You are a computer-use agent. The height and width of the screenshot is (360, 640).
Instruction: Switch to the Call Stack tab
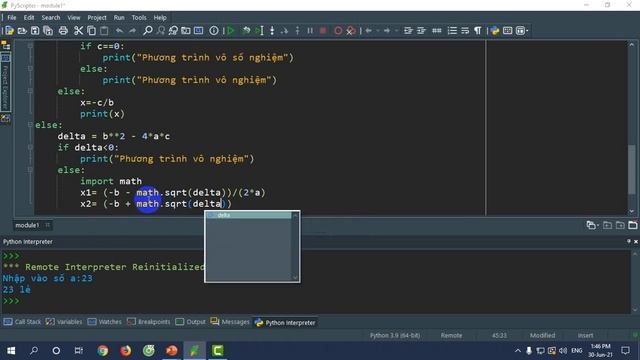pyautogui.click(x=22, y=322)
